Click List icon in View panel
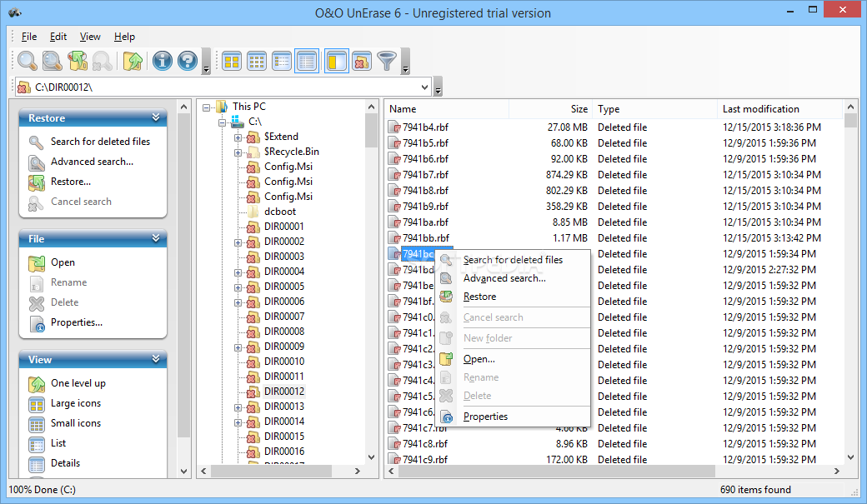The height and width of the screenshot is (504, 867). click(x=37, y=444)
